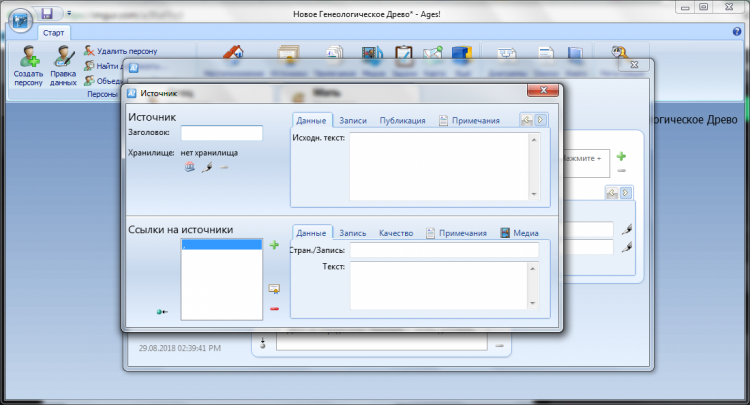Click the list document icon in ribbon
750x405 pixels.
[546, 53]
